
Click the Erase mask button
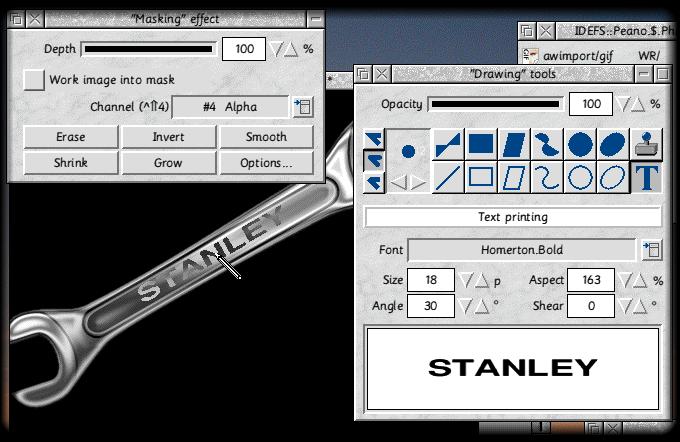pyautogui.click(x=71, y=137)
